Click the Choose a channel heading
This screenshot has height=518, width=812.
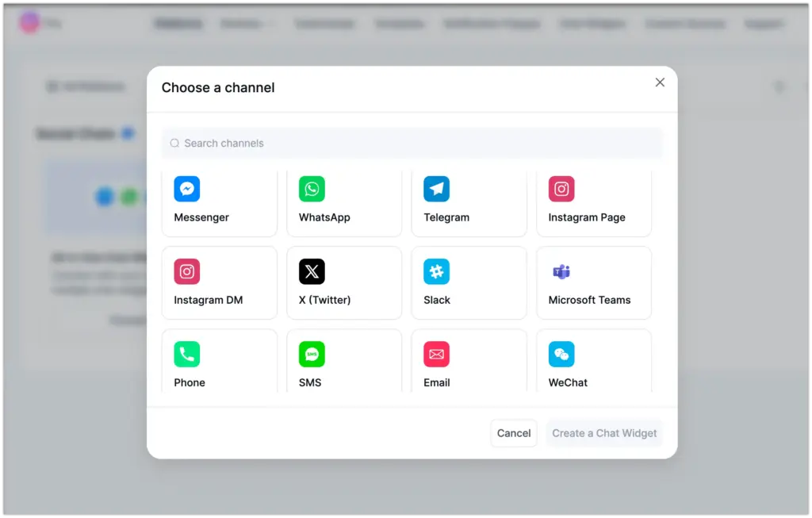pos(218,87)
